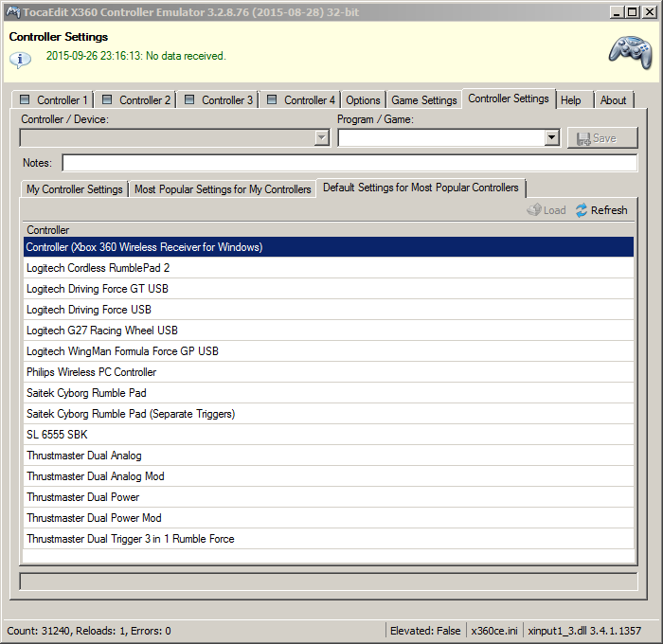Open the Controller 1 tab
The width and height of the screenshot is (663, 644).
click(x=53, y=100)
